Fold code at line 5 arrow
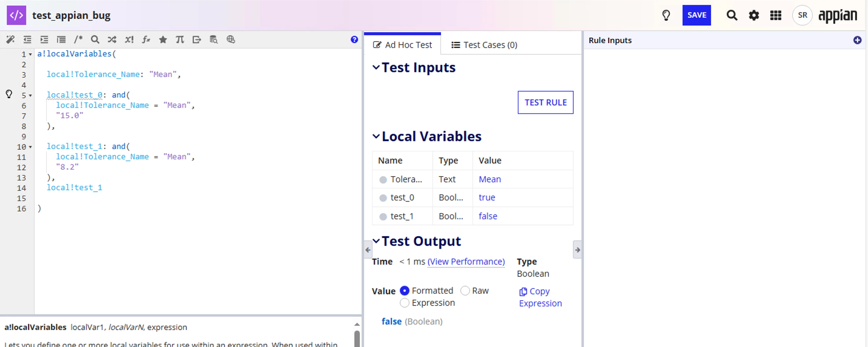868x347 pixels. click(30, 96)
